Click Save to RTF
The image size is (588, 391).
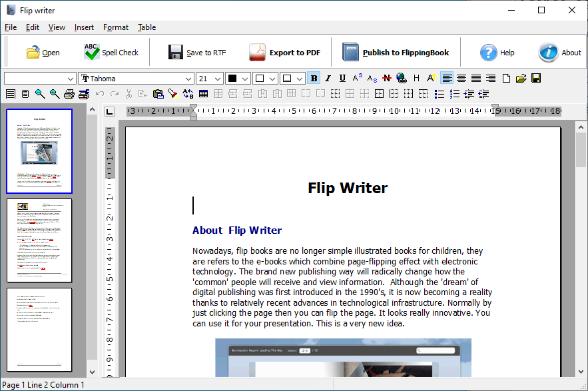click(197, 53)
